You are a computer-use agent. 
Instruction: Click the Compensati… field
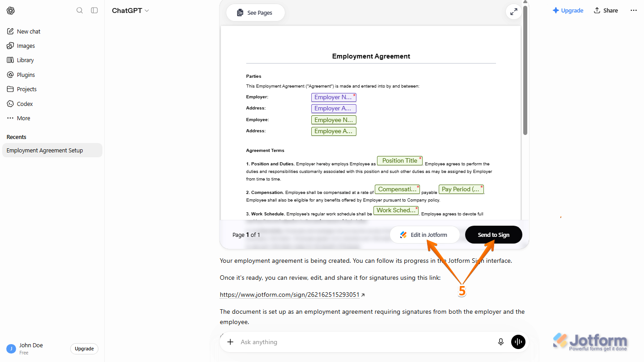coord(397,189)
